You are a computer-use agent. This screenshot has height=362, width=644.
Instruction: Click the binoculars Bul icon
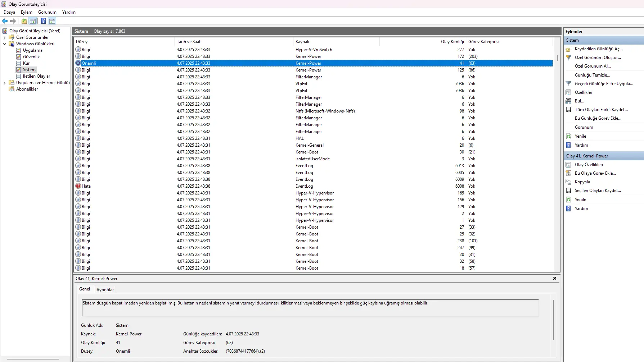(x=568, y=101)
